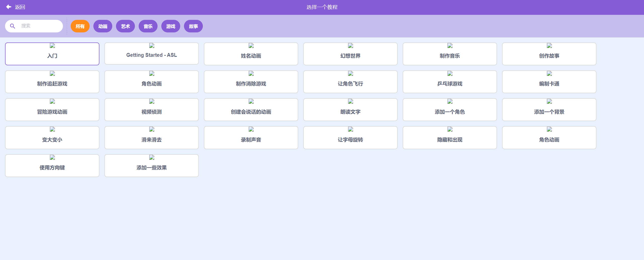
Task: Open the 幻想世界 tutorial
Action: (350, 54)
